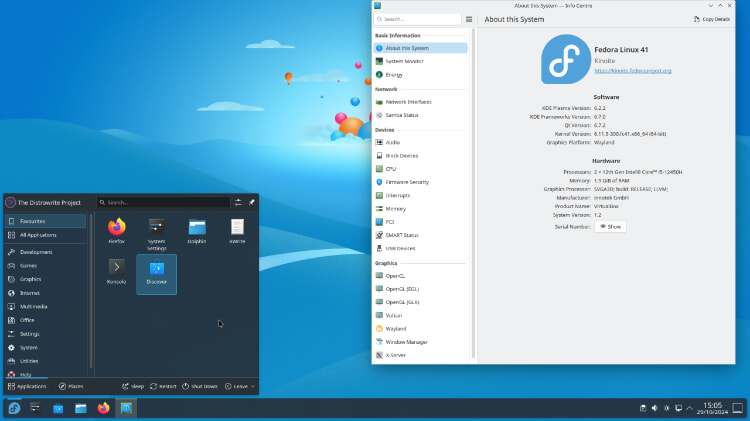Click the Sleep button
The image size is (750, 421).
[132, 386]
